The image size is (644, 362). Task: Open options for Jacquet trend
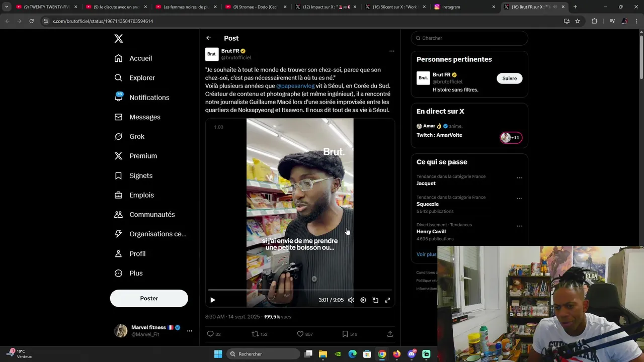pos(519,177)
